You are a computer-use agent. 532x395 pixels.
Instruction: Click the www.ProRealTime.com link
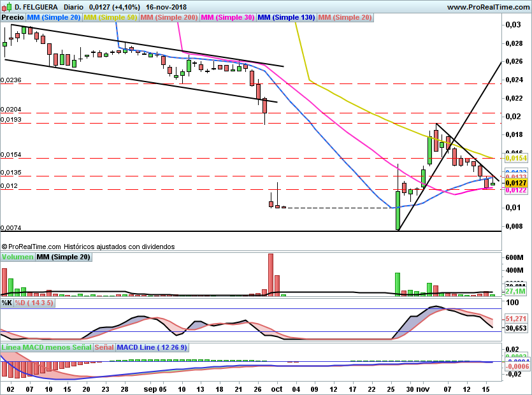coord(488,6)
